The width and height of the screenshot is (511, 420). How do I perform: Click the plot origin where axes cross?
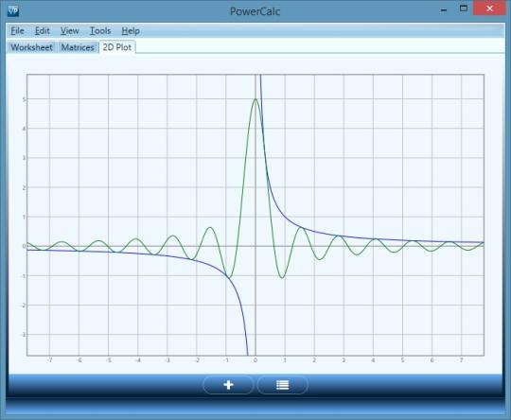click(x=255, y=246)
